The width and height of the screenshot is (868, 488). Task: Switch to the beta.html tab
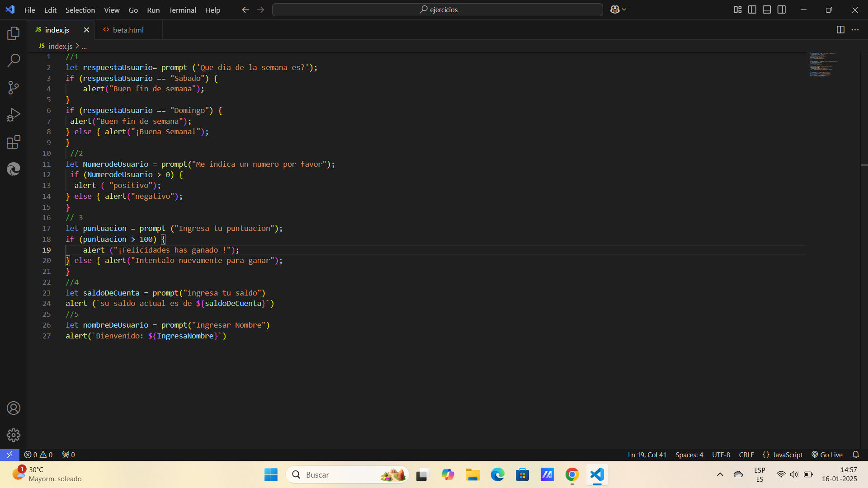click(128, 30)
